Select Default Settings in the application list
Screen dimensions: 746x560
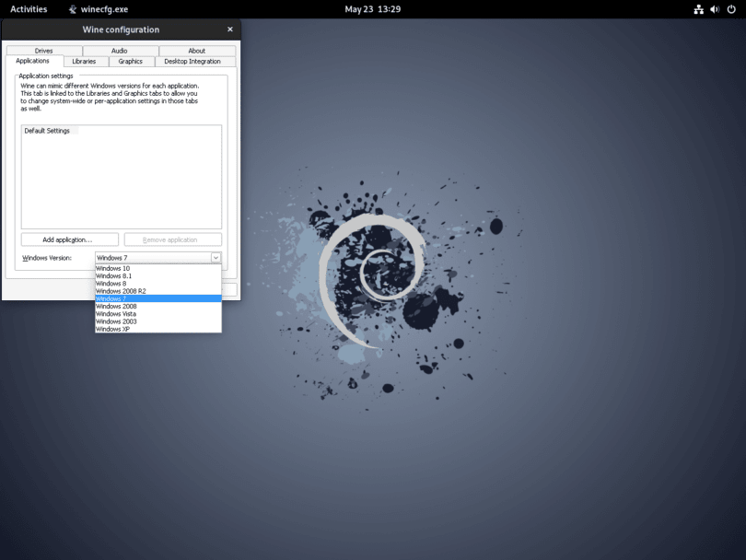(x=47, y=131)
